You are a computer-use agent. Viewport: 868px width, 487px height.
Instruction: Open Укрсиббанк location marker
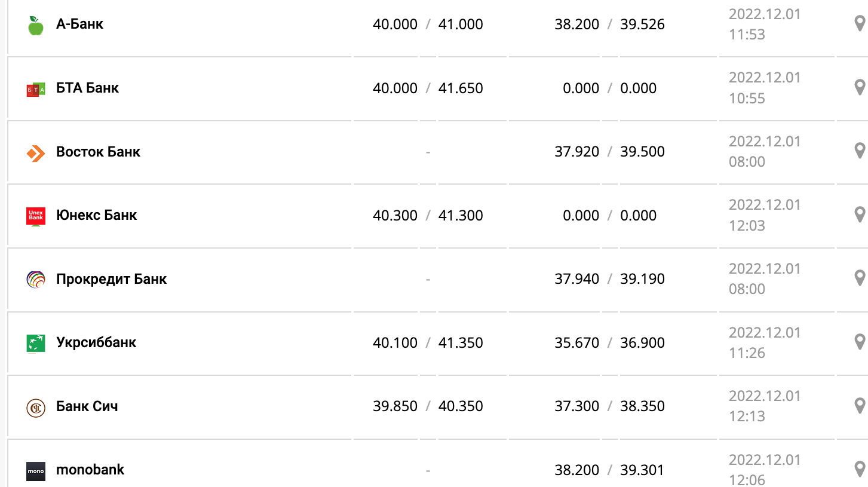click(860, 342)
